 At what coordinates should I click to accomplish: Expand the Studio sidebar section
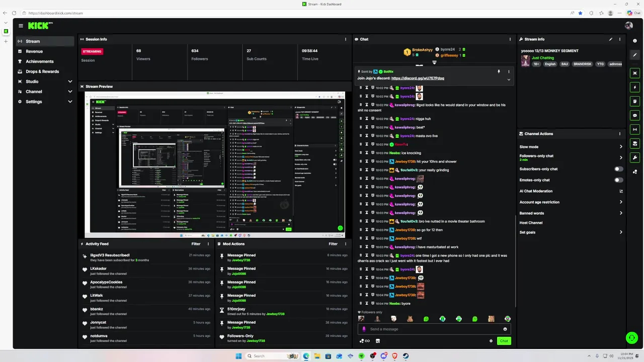(x=45, y=81)
